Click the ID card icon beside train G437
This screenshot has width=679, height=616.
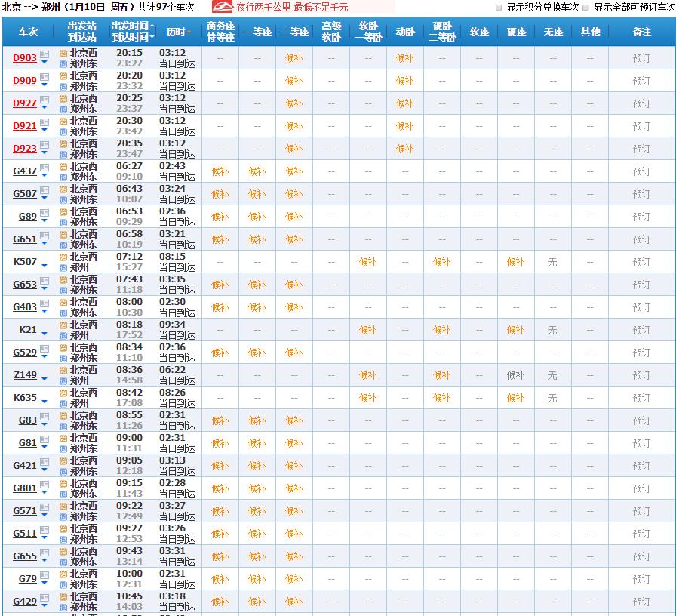pos(45,168)
